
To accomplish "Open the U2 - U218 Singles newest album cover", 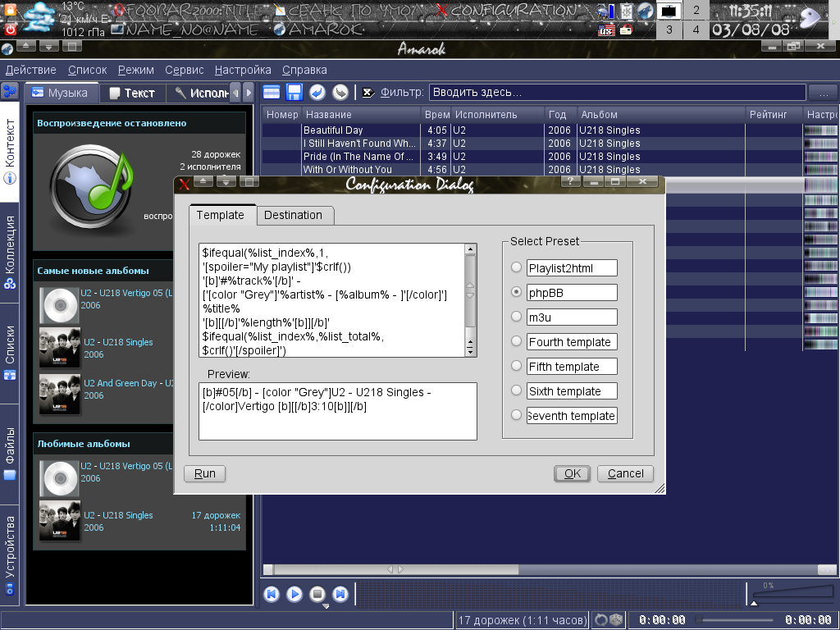I will (x=60, y=348).
